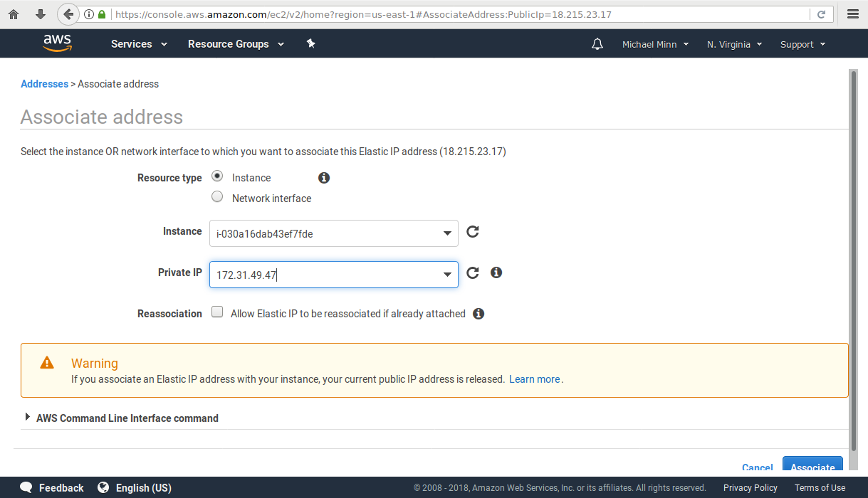Screen dimensions: 868x498
Task: Show info icon for Reassociation option
Action: [x=479, y=314]
